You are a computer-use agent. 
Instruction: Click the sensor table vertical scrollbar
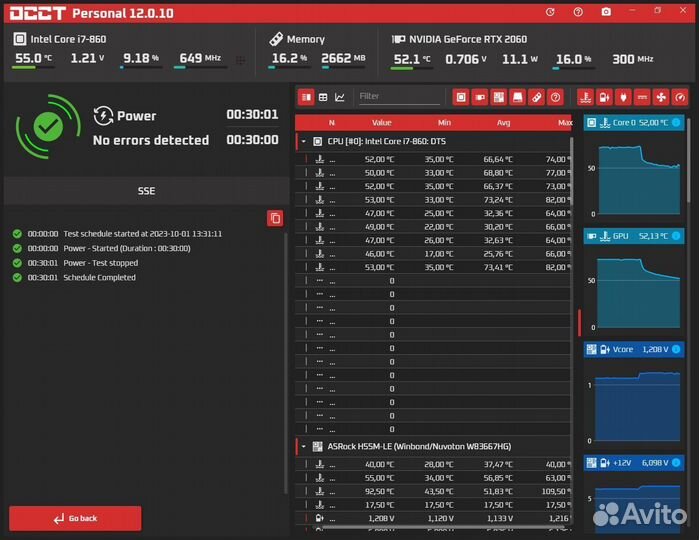571,169
